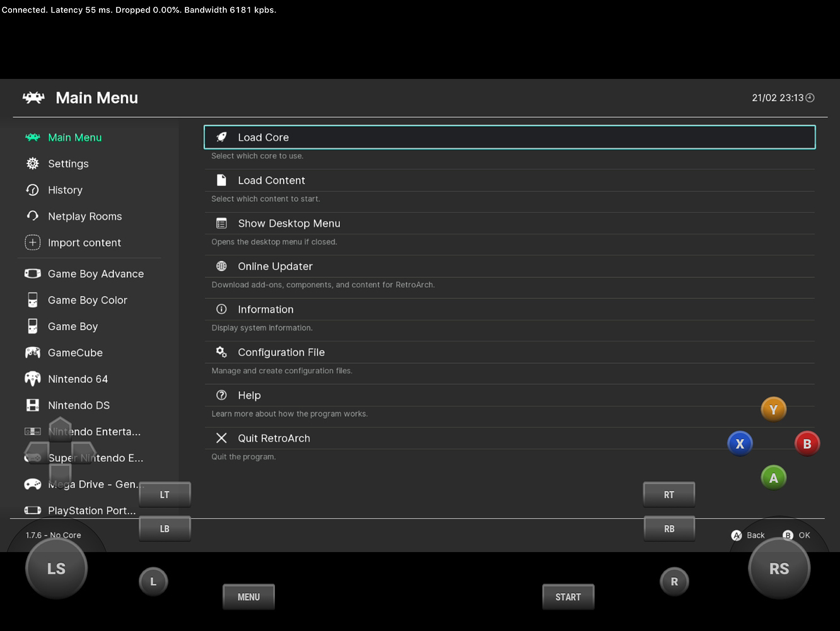
Task: Tap the overlay MENU button
Action: [x=248, y=597]
